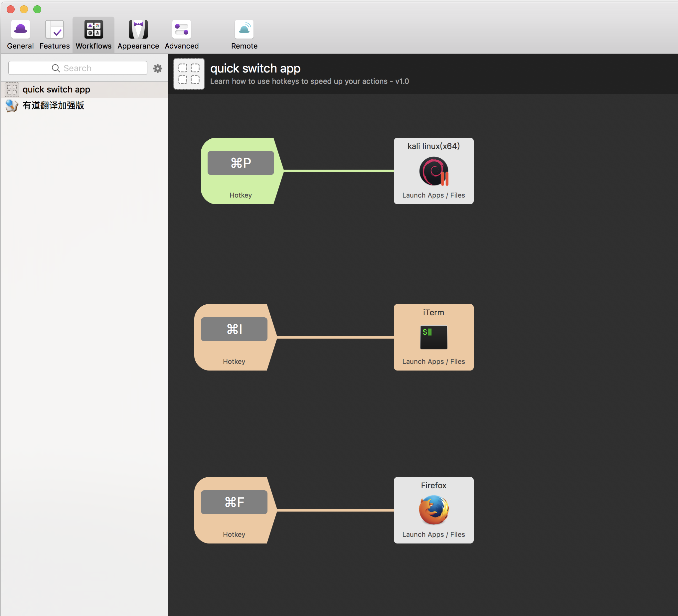Click the Firefox launch node icon
This screenshot has width=678, height=616.
pyautogui.click(x=433, y=510)
